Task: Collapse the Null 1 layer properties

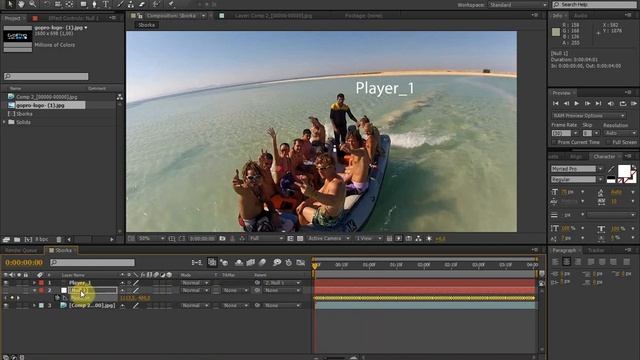Action: point(34,290)
